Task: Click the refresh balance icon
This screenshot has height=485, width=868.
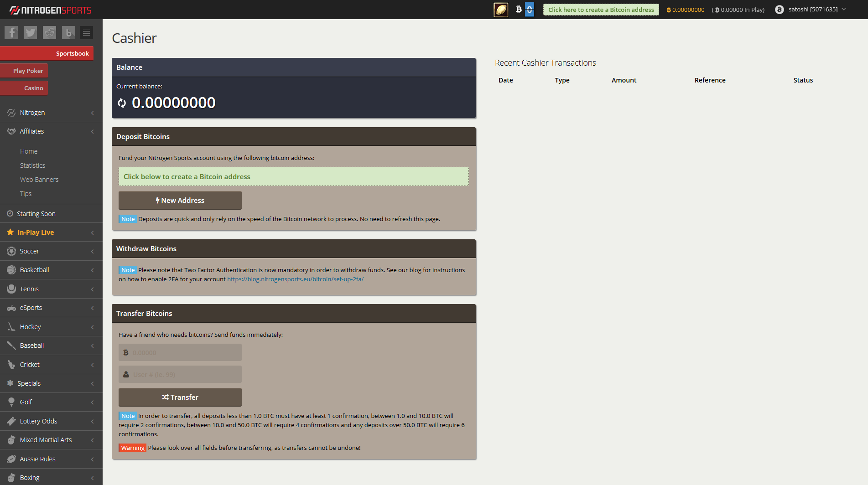Action: click(x=122, y=103)
